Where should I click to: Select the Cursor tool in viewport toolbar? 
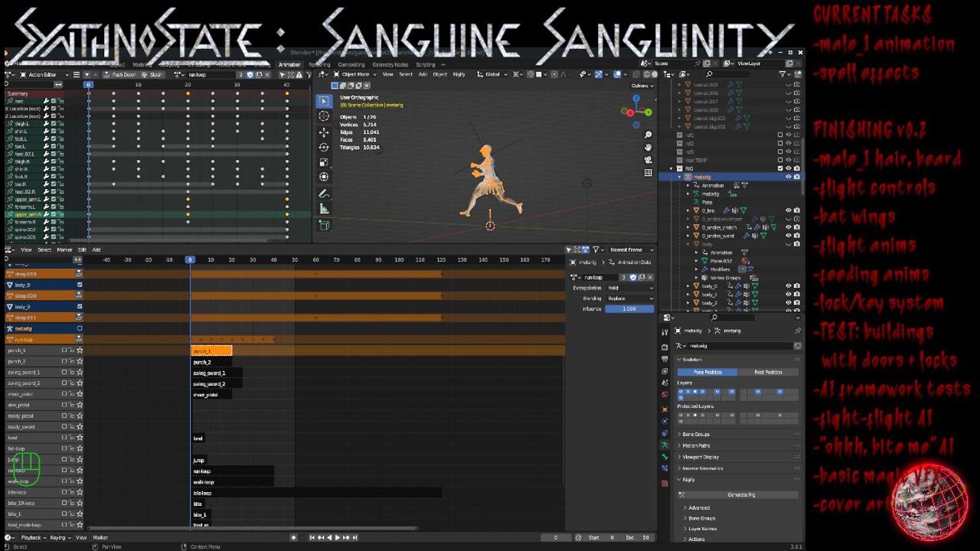pos(324,116)
